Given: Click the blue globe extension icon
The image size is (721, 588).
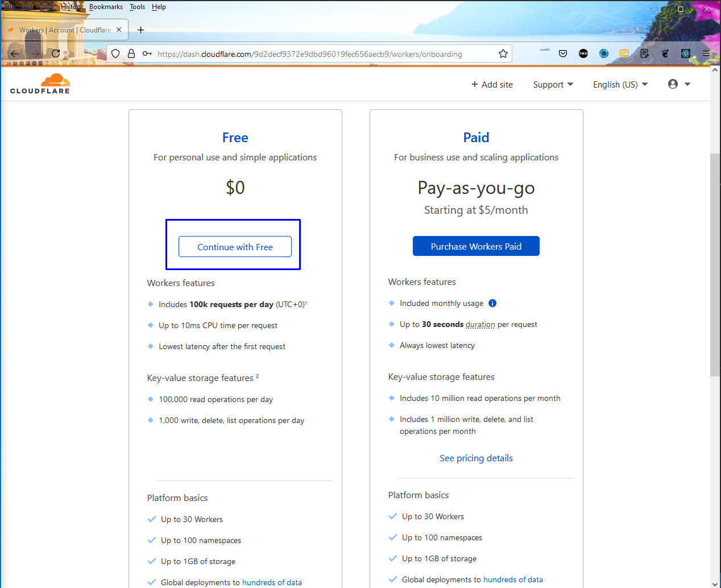Looking at the screenshot, I should point(604,53).
